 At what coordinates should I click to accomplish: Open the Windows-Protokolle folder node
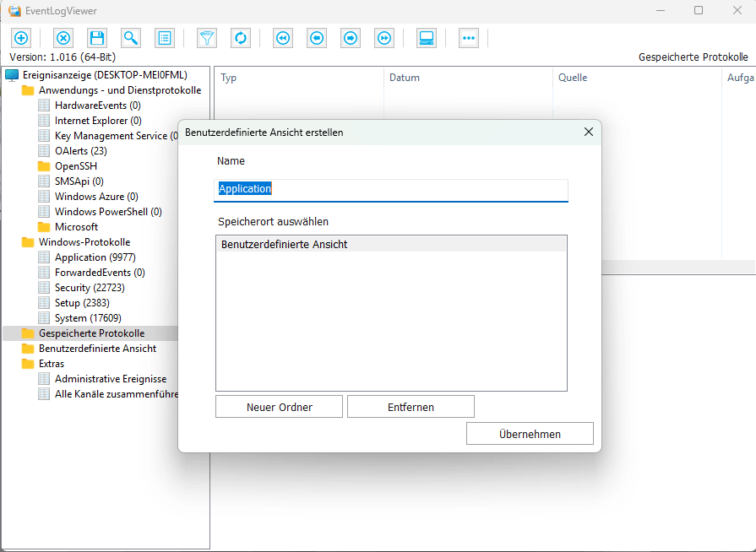point(84,242)
